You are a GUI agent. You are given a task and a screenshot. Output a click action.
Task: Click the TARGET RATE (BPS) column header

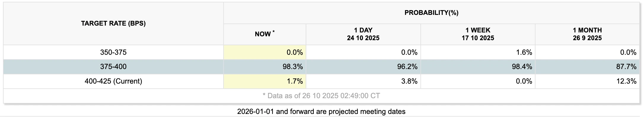click(113, 24)
